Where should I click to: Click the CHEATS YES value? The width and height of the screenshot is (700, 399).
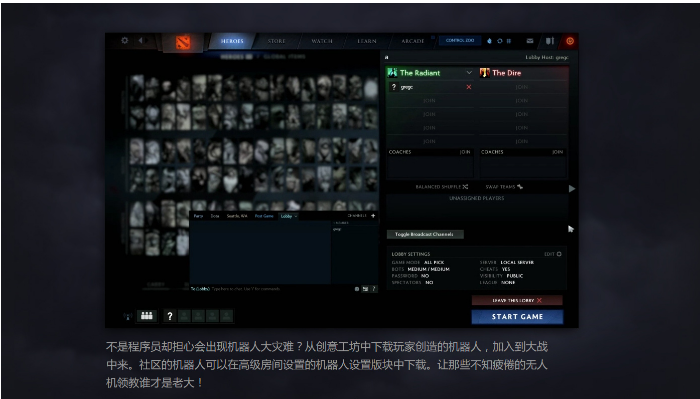506,269
